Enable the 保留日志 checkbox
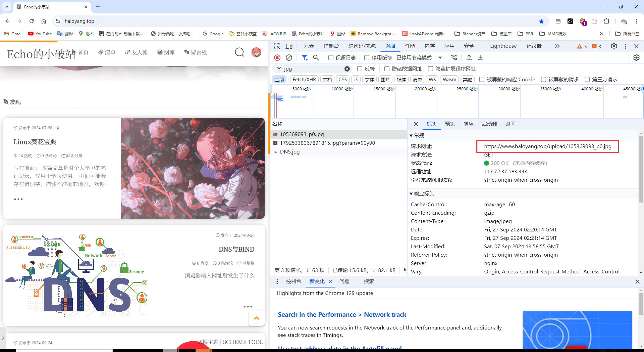 pos(331,58)
